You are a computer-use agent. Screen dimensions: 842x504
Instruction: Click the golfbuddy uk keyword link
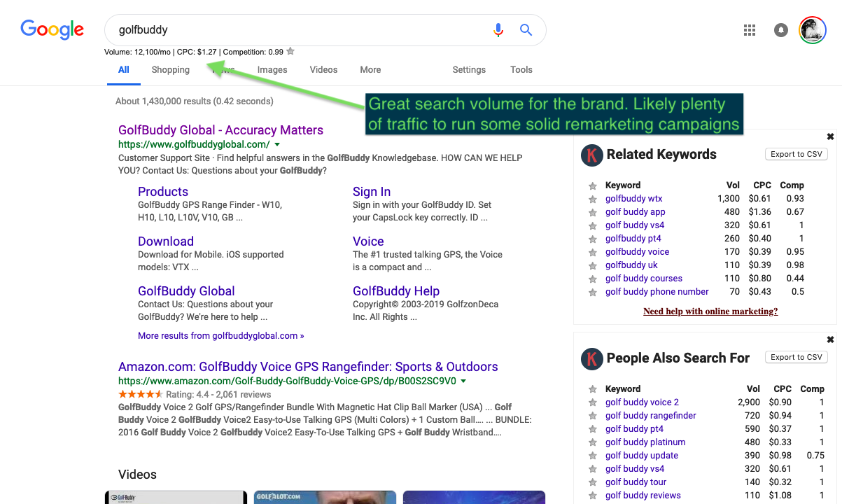coord(631,265)
